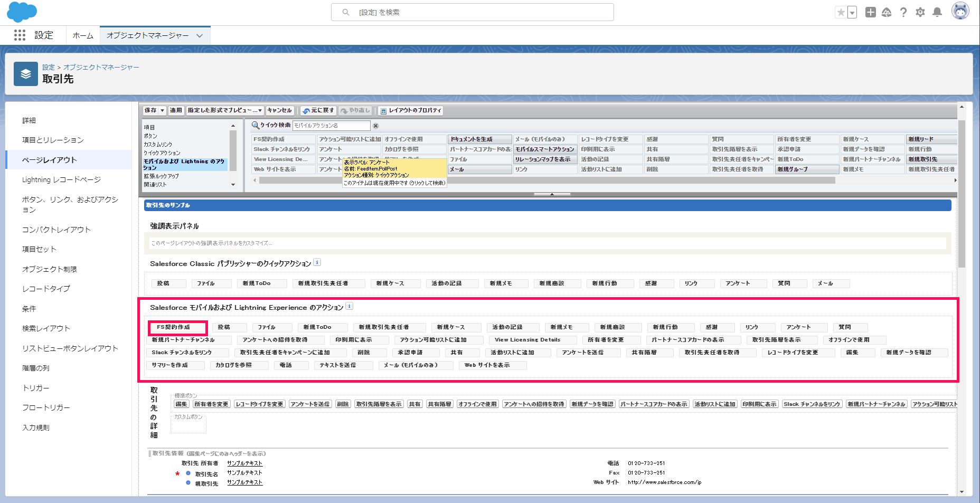
Task: Click the やり直し redo button
Action: coord(355,110)
